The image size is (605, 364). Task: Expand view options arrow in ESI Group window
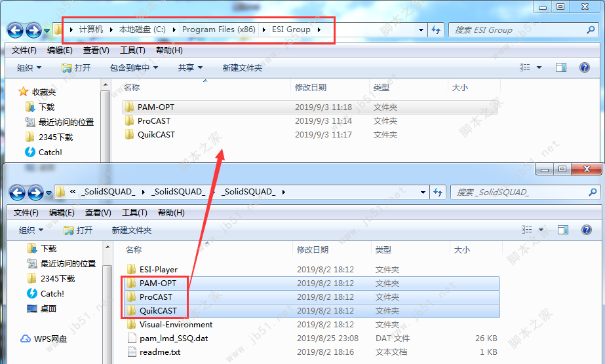(539, 67)
